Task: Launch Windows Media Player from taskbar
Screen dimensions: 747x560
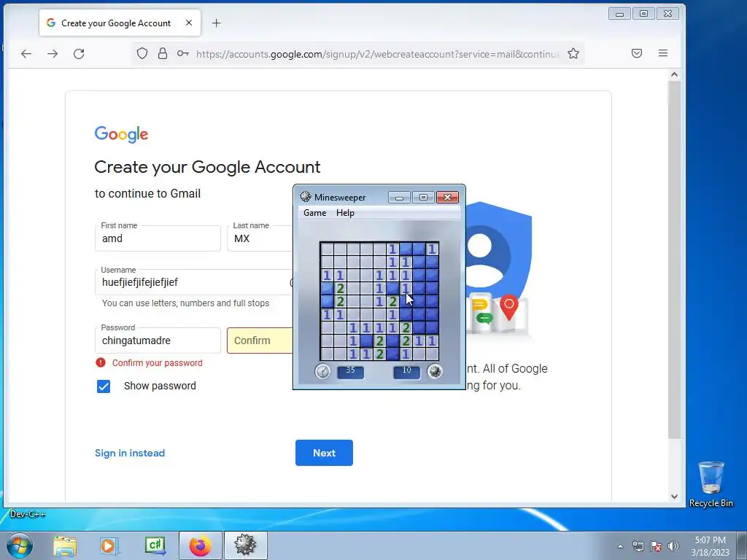Action: [109, 545]
